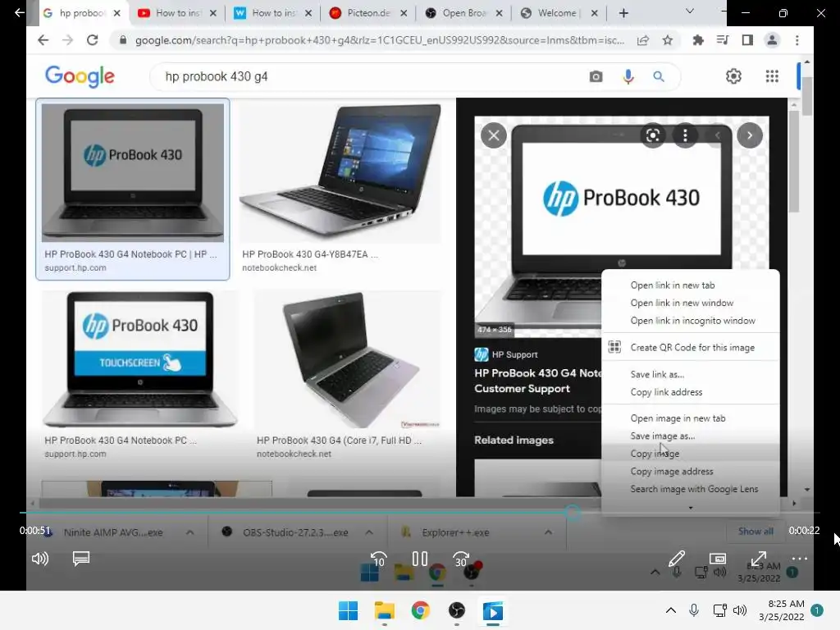Switch player to mini view
Image resolution: width=840 pixels, height=630 pixels.
point(718,559)
